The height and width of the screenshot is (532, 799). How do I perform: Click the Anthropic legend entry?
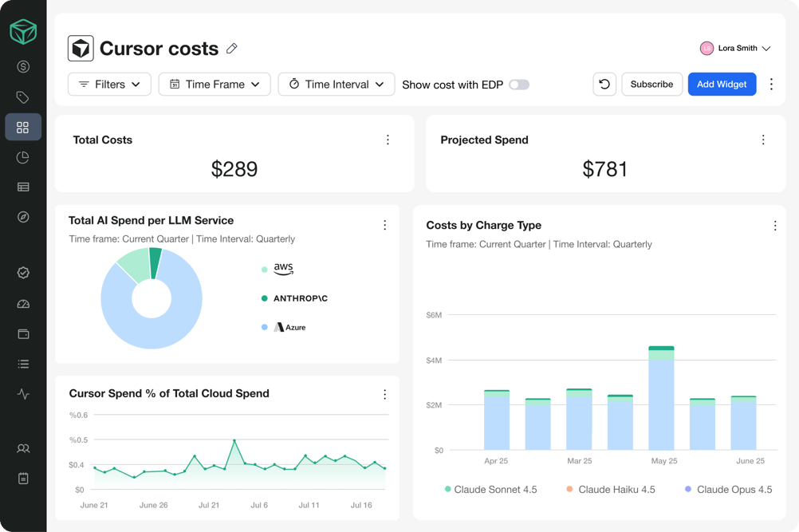pos(294,298)
